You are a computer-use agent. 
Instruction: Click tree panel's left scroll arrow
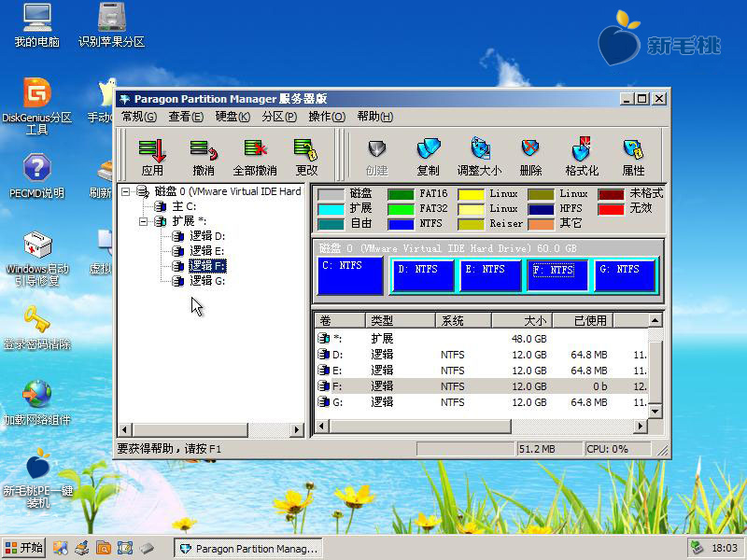tap(125, 430)
